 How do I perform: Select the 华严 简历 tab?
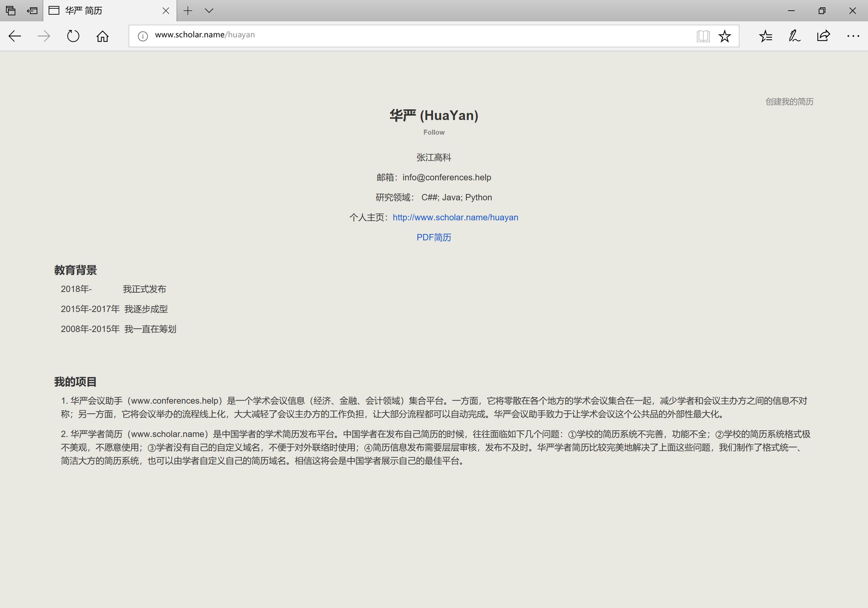point(110,11)
